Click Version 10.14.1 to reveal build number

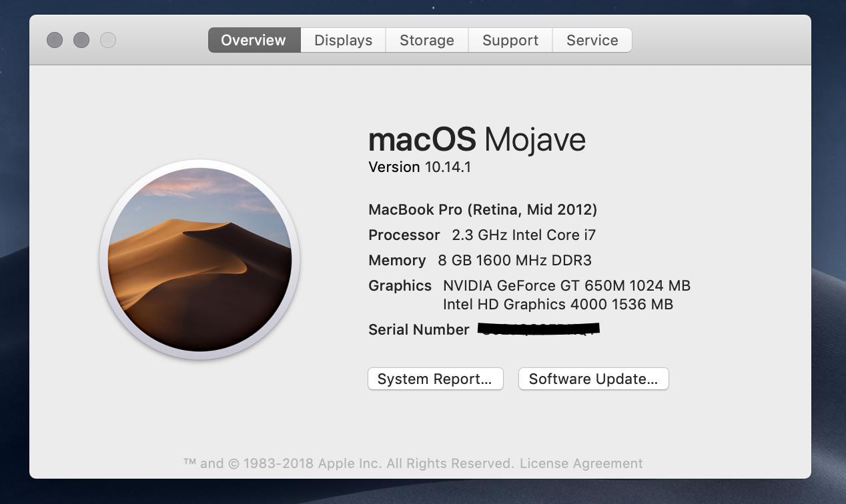pos(420,167)
